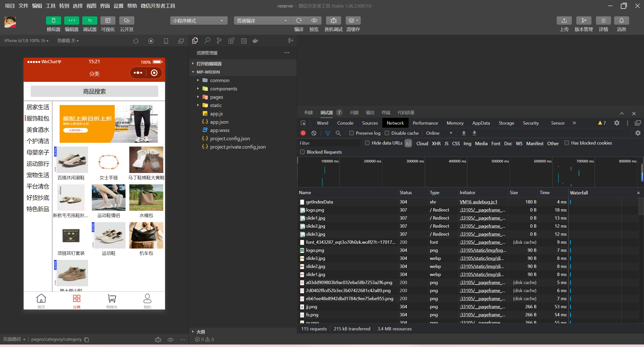Click the Real Device Debug icon
This screenshot has height=347, width=644.
(333, 20)
